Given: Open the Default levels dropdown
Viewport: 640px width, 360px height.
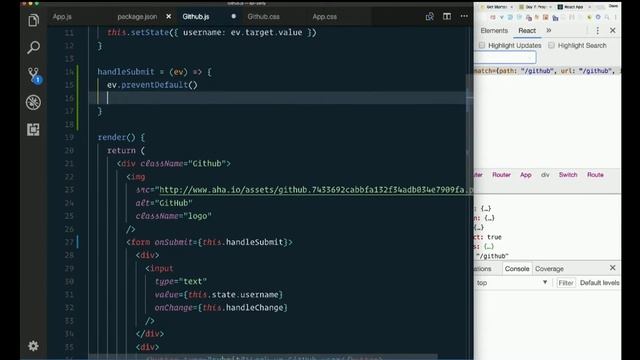Looking at the screenshot, I should point(599,283).
